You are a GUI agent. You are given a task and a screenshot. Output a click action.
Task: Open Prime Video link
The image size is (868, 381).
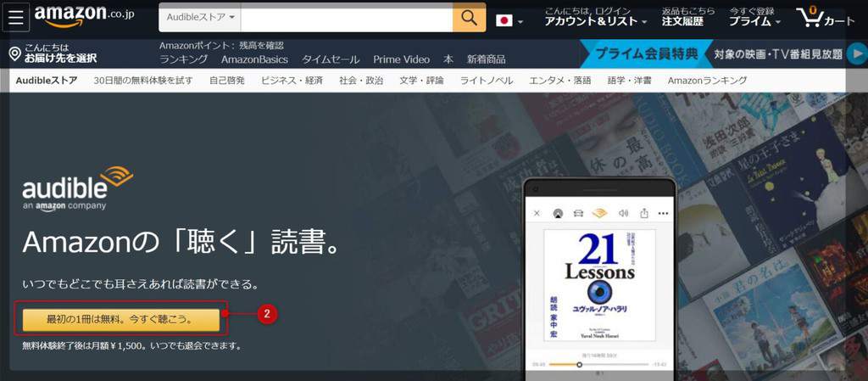[x=401, y=59]
